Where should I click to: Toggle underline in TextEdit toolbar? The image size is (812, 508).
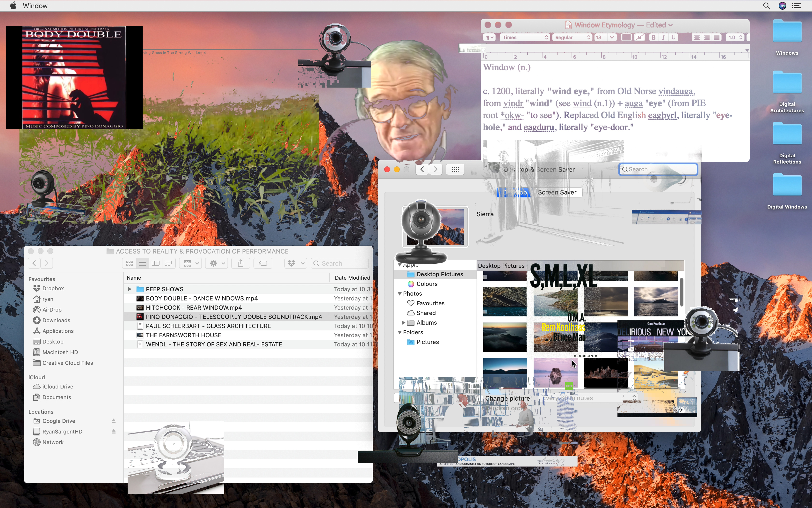[x=674, y=37]
